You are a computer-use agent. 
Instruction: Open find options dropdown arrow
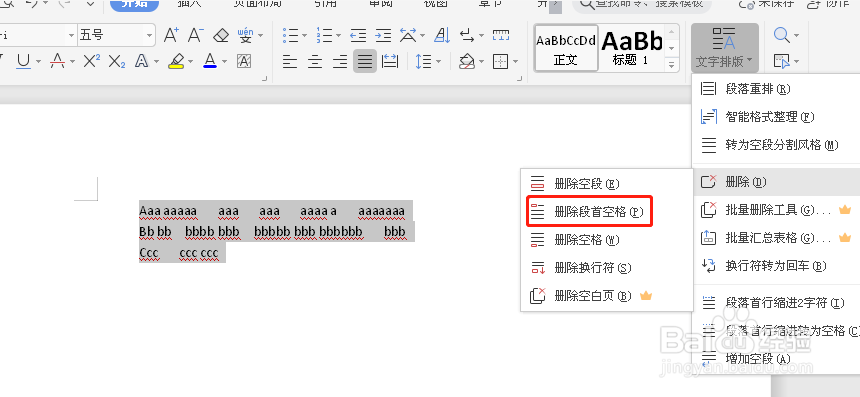pos(796,36)
